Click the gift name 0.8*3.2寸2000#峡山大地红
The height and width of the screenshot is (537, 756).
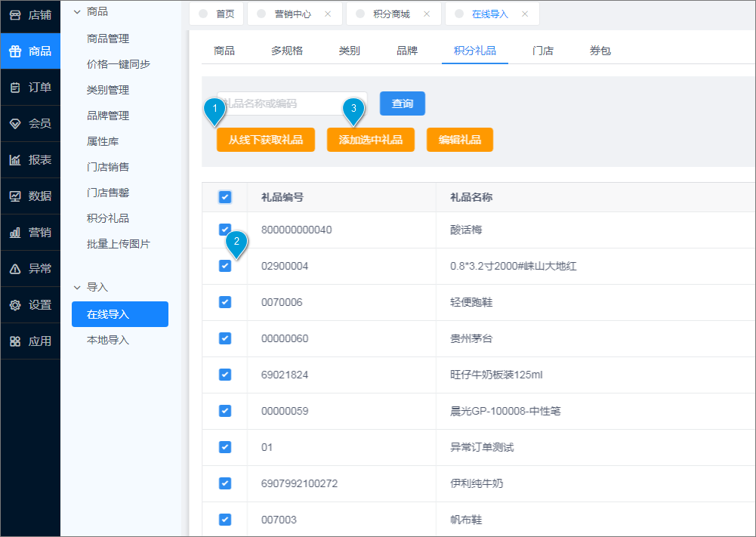(x=514, y=266)
